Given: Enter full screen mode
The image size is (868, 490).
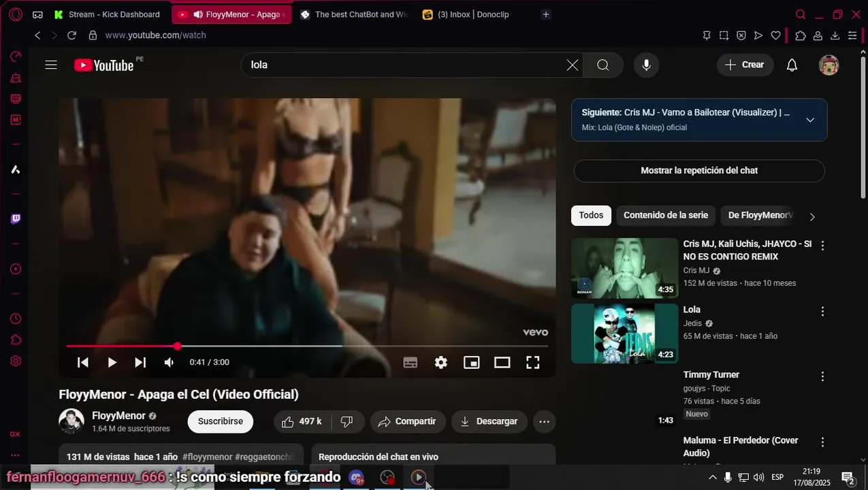Looking at the screenshot, I should pos(533,363).
